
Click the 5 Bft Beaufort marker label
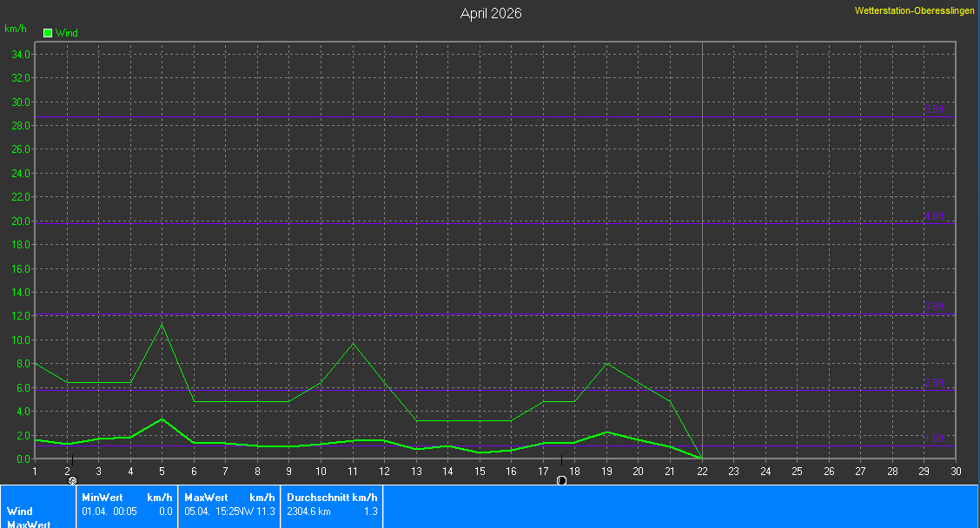click(934, 110)
